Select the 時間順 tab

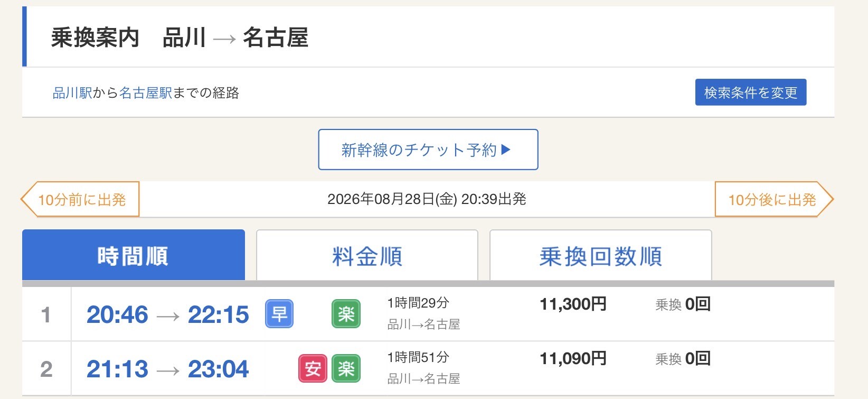(134, 255)
